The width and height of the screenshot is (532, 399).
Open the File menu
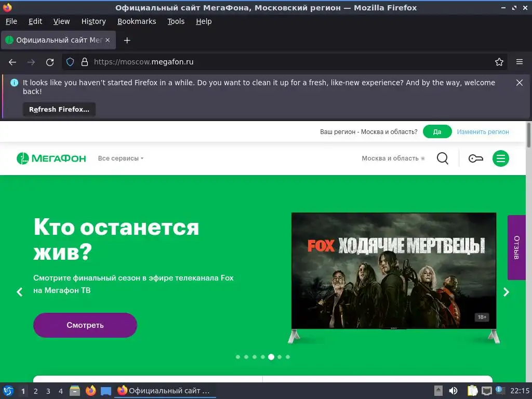[11, 21]
